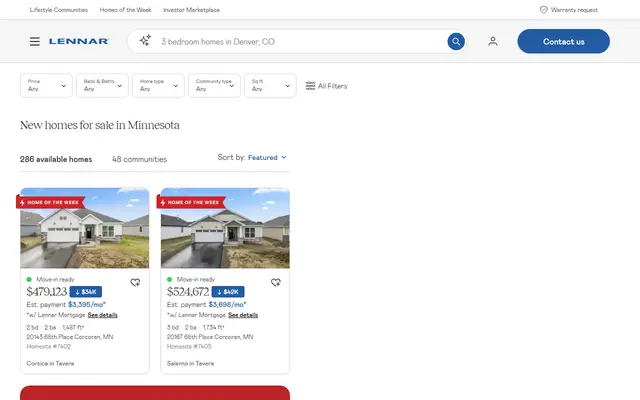Click the Lennar logo
The width and height of the screenshot is (640, 400).
pyautogui.click(x=78, y=41)
